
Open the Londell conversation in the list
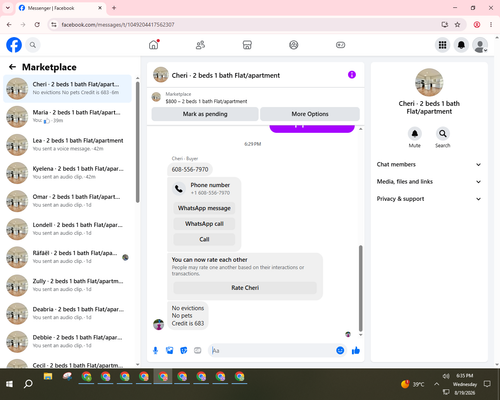pyautogui.click(x=67, y=229)
